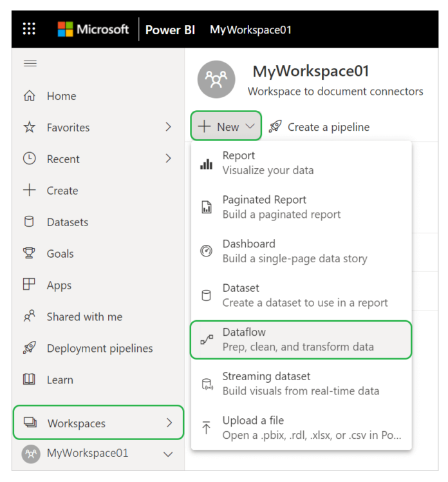This screenshot has width=448, height=482.
Task: Click the Goals trophy icon
Action: click(x=30, y=254)
